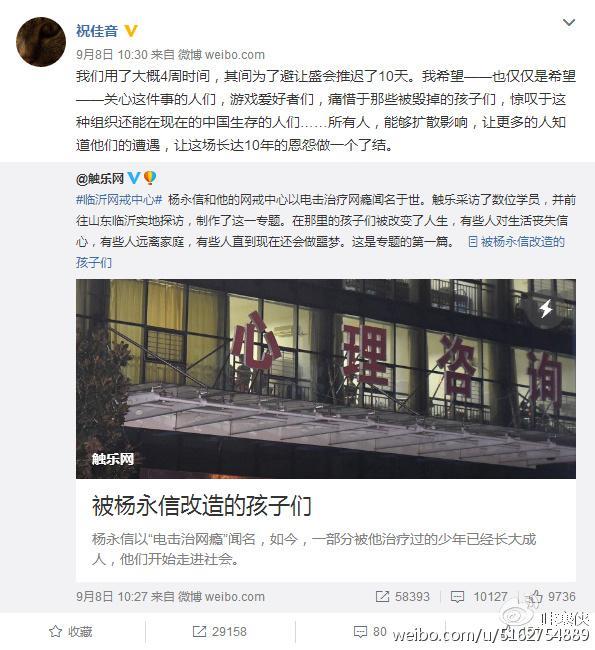Open comments showing 80
This screenshot has width=595, height=650.
point(370,632)
